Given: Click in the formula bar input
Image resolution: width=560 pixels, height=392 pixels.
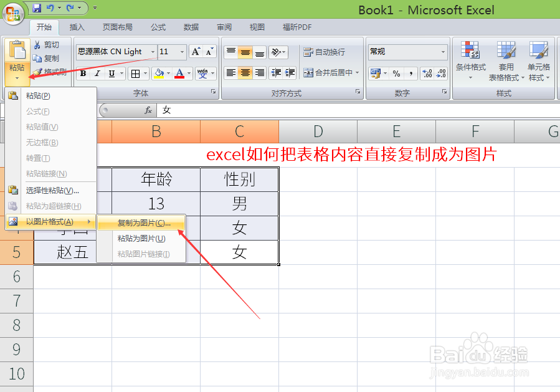Looking at the screenshot, I should [357, 110].
